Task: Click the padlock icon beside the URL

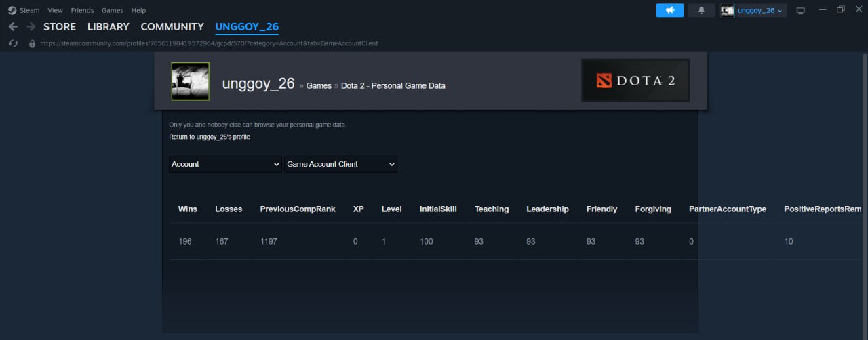Action: click(x=32, y=43)
